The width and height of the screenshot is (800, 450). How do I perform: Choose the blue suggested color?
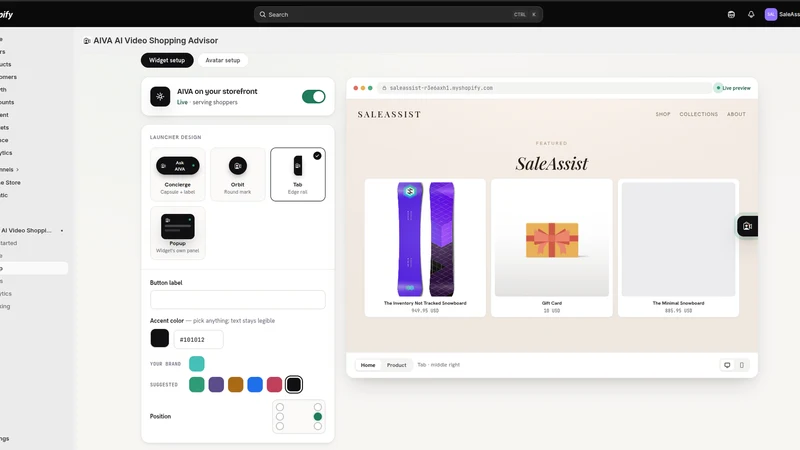255,384
